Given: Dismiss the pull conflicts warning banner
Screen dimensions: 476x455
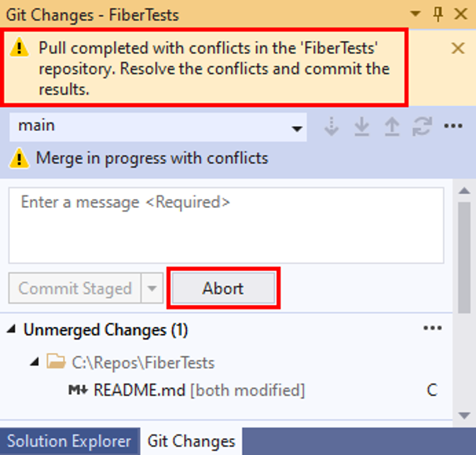Looking at the screenshot, I should click(x=458, y=49).
